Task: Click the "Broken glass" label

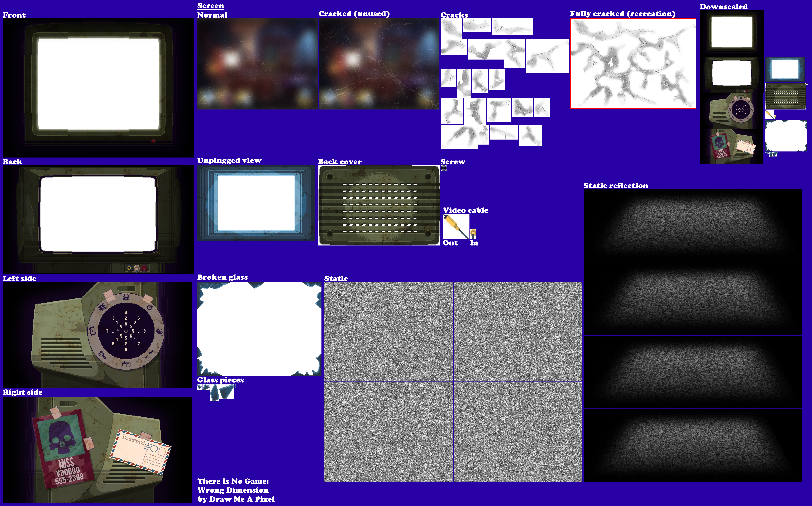Action: point(222,277)
